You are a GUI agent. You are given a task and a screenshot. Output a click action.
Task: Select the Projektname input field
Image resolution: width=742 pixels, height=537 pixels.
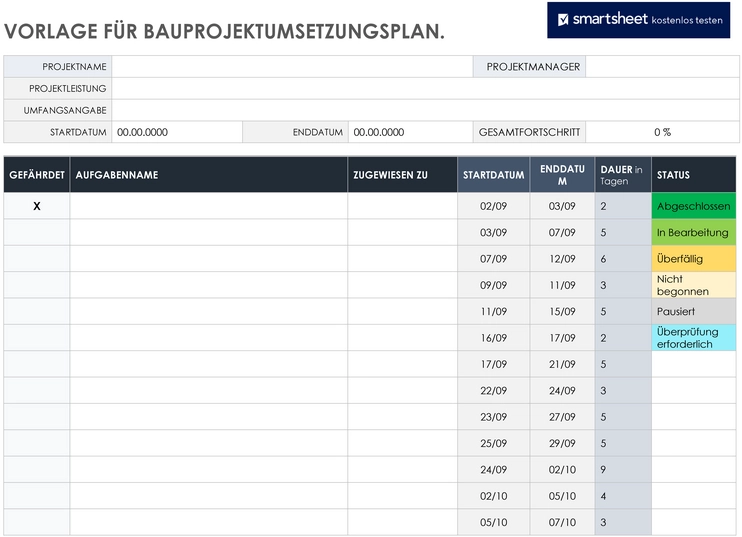pos(292,67)
